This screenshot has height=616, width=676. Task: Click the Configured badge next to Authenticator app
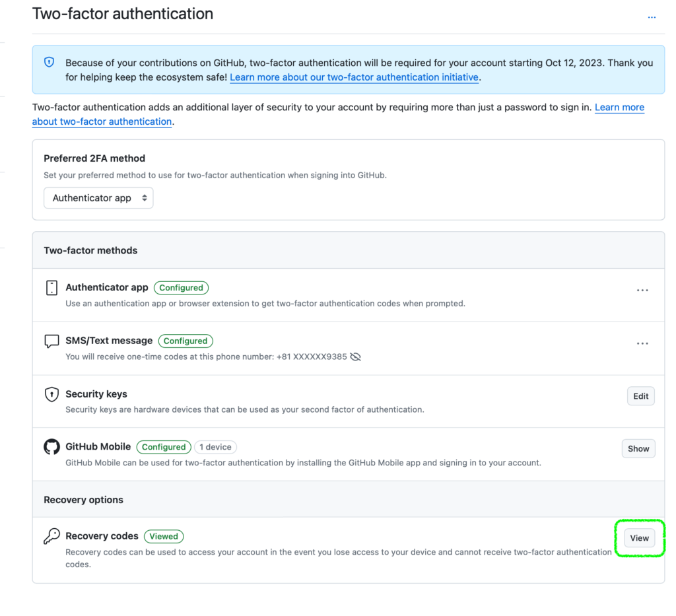[x=181, y=287]
